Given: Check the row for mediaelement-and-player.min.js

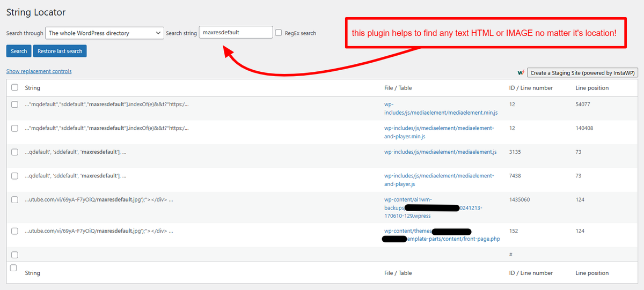Looking at the screenshot, I should [14, 128].
